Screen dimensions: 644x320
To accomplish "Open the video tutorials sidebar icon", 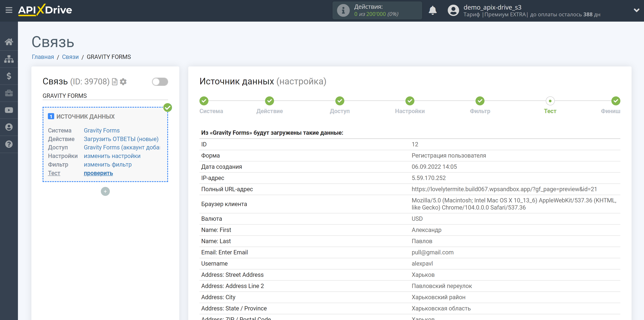I will [x=9, y=110].
